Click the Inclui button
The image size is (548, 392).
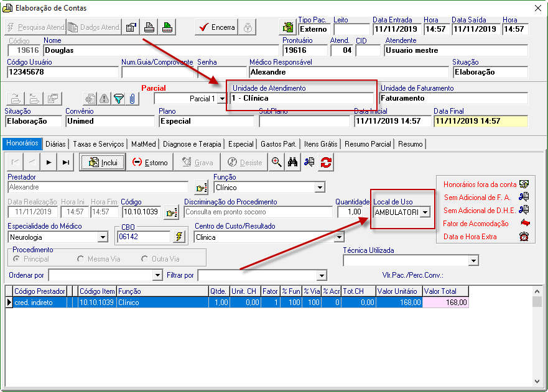pyautogui.click(x=103, y=162)
